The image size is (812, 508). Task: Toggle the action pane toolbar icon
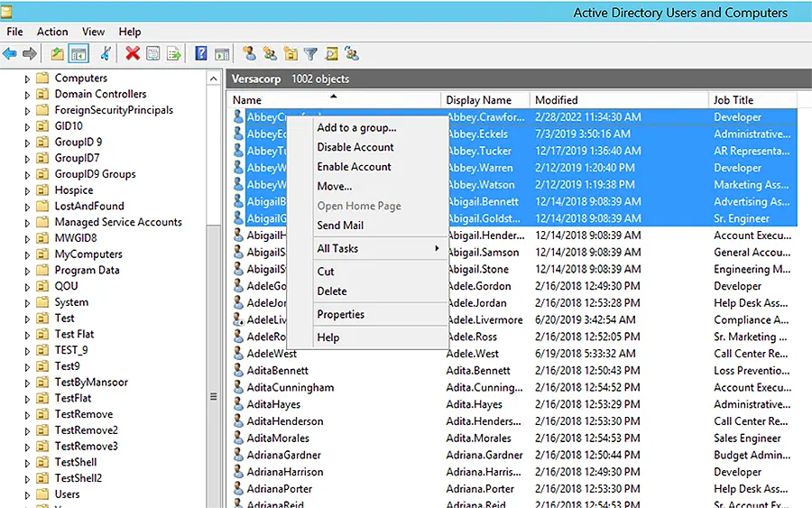tap(222, 53)
